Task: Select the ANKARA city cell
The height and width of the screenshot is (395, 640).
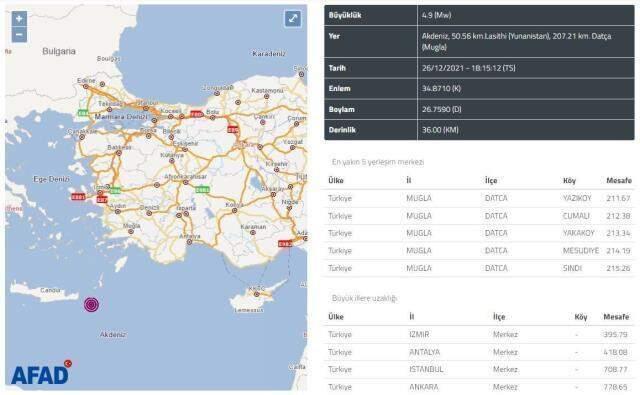Action: point(424,387)
